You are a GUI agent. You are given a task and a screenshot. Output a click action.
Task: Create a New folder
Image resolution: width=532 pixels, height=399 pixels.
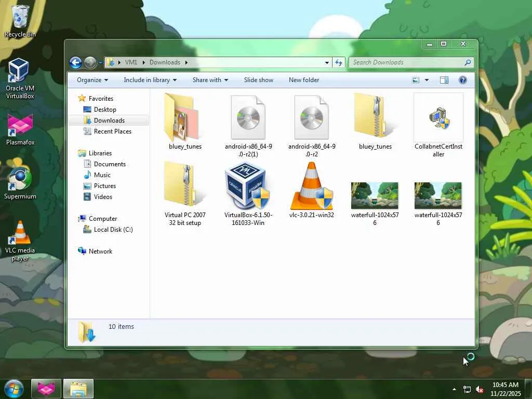(x=304, y=80)
